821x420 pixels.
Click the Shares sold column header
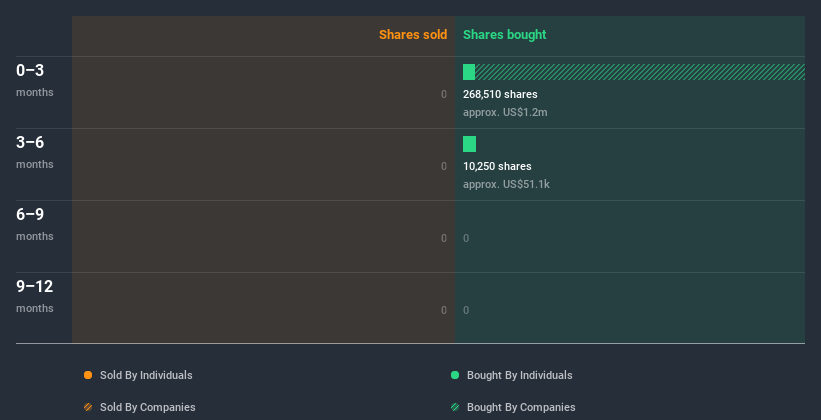[413, 35]
